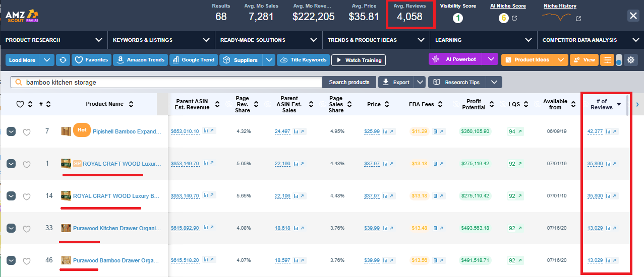Image resolution: width=644 pixels, height=277 pixels.
Task: Hide the Parent ASIN Est. Sales column
Action: [x=268, y=104]
